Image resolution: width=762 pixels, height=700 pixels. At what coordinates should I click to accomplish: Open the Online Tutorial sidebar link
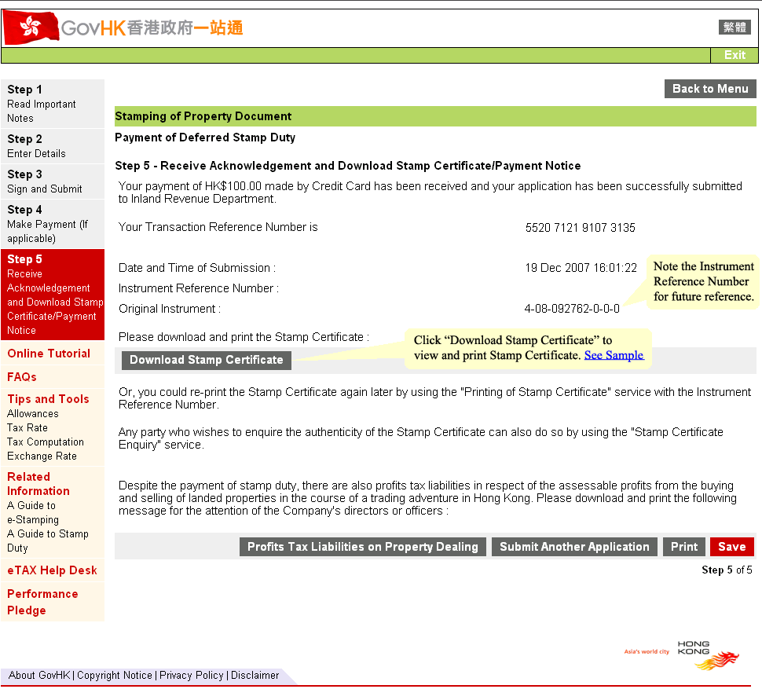(x=49, y=354)
